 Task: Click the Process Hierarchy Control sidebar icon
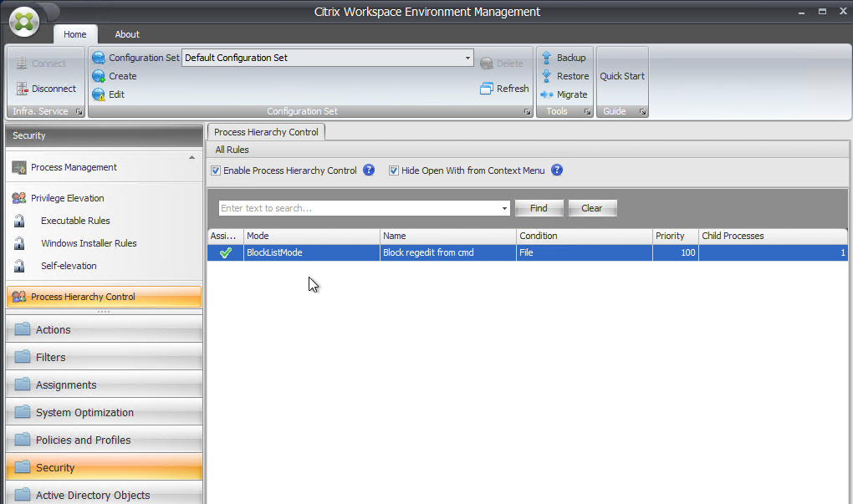tap(19, 297)
